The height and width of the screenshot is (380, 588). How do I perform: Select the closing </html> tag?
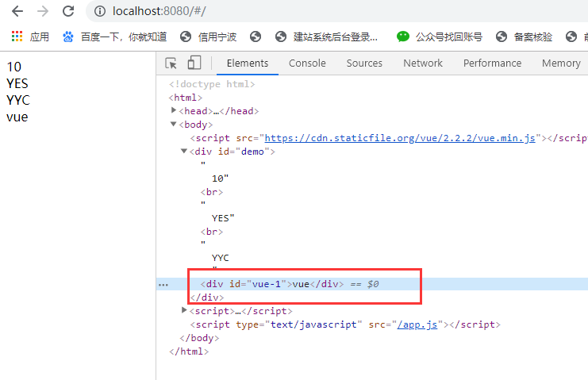(x=189, y=351)
